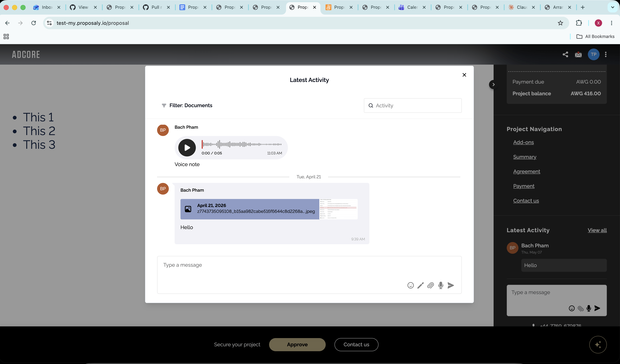620x364 pixels.
Task: Go to Agreement in Project Navigation
Action: (x=527, y=172)
